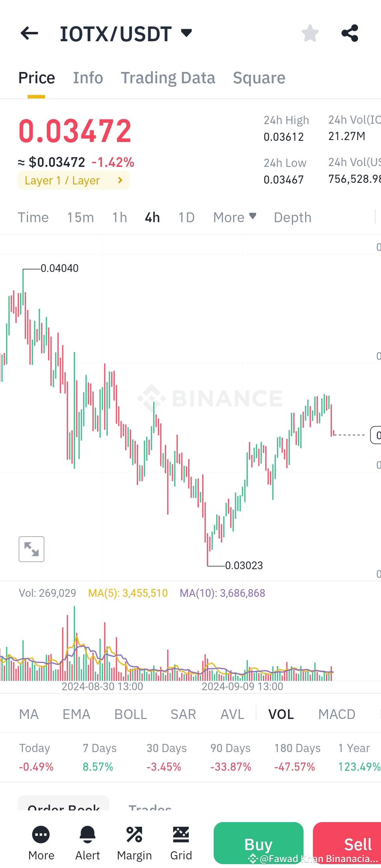Open the Layer 1 / Layer category link
Screen dimensions: 381x868
73,180
